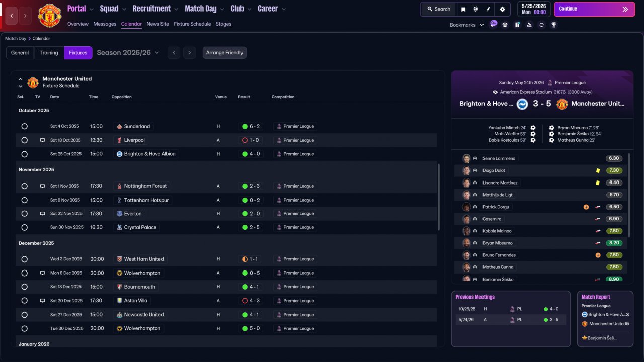Open the Match Report card
The image size is (644, 362).
605,319
